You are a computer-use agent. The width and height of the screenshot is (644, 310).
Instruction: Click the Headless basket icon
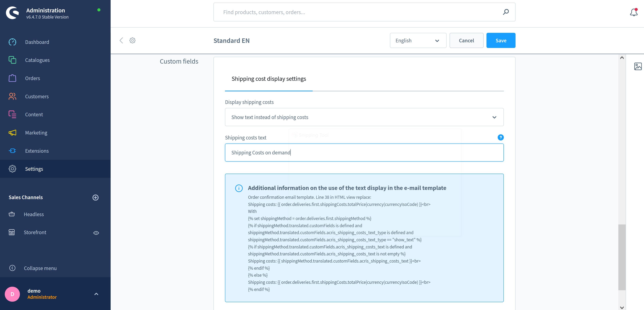12,214
